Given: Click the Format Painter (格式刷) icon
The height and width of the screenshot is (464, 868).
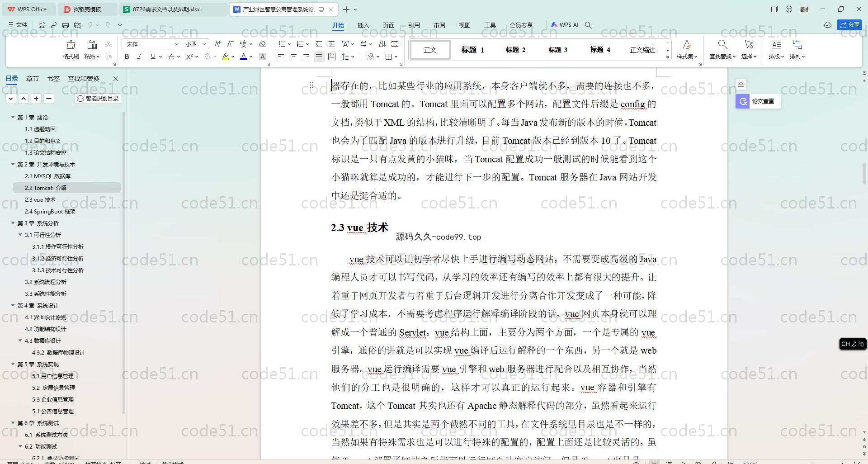Looking at the screenshot, I should [x=71, y=49].
